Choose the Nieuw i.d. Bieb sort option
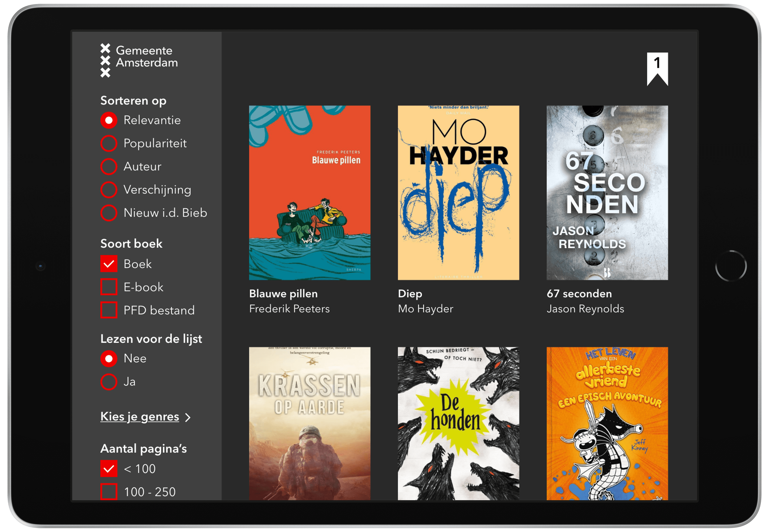This screenshot has height=532, width=769. [x=109, y=213]
